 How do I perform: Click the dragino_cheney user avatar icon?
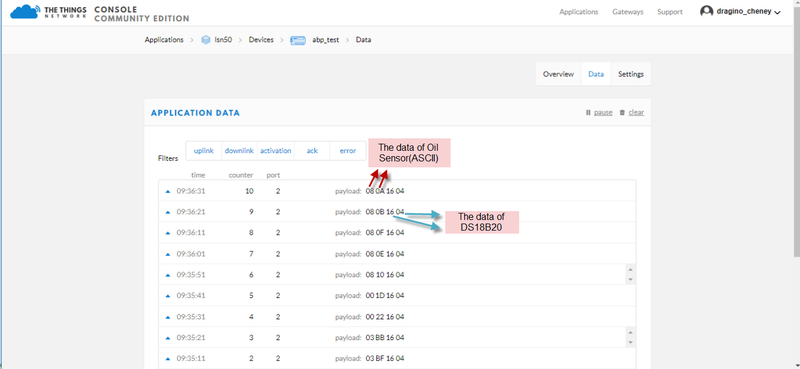[706, 11]
